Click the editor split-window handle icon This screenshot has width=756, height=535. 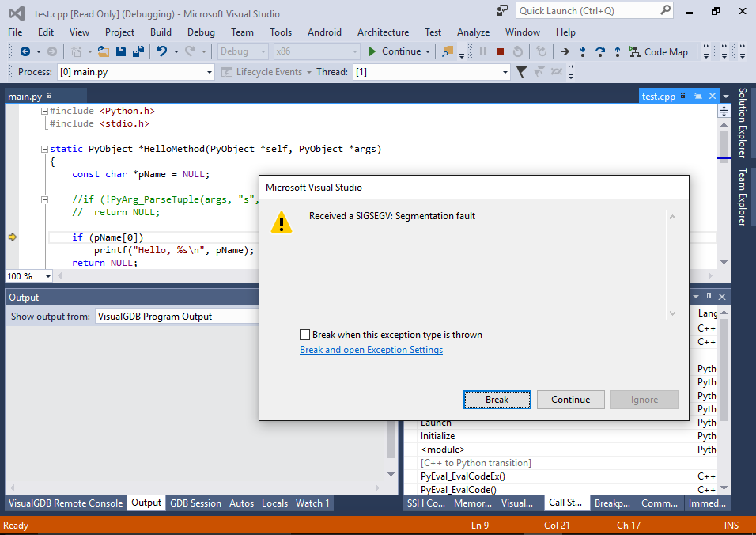[x=724, y=112]
